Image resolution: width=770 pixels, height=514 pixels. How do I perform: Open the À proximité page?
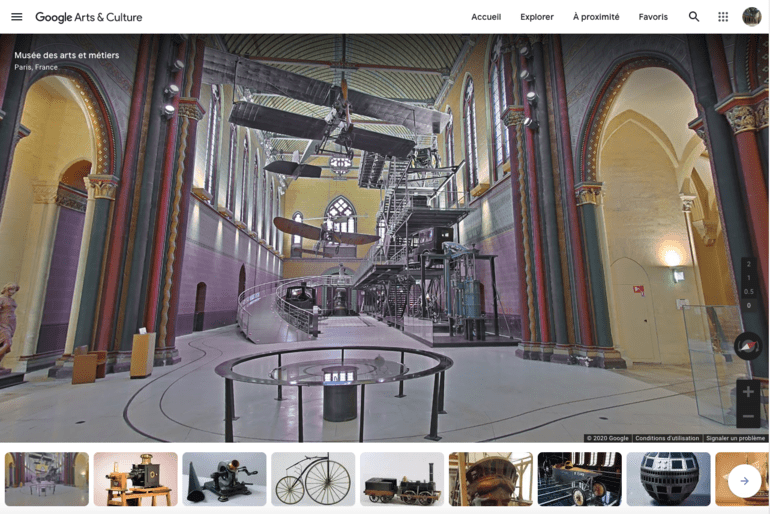click(x=596, y=17)
